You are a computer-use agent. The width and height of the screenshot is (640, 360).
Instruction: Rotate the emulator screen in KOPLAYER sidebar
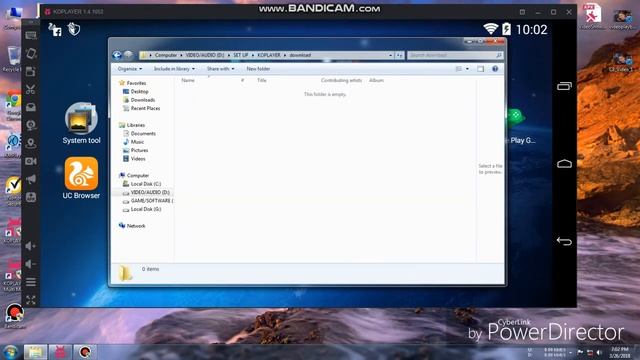click(31, 53)
